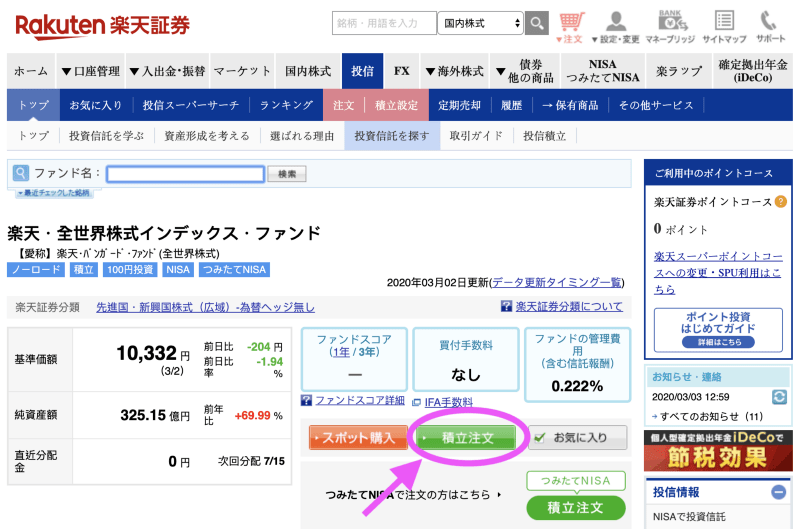Open 楽ラップ navigation item

click(679, 71)
